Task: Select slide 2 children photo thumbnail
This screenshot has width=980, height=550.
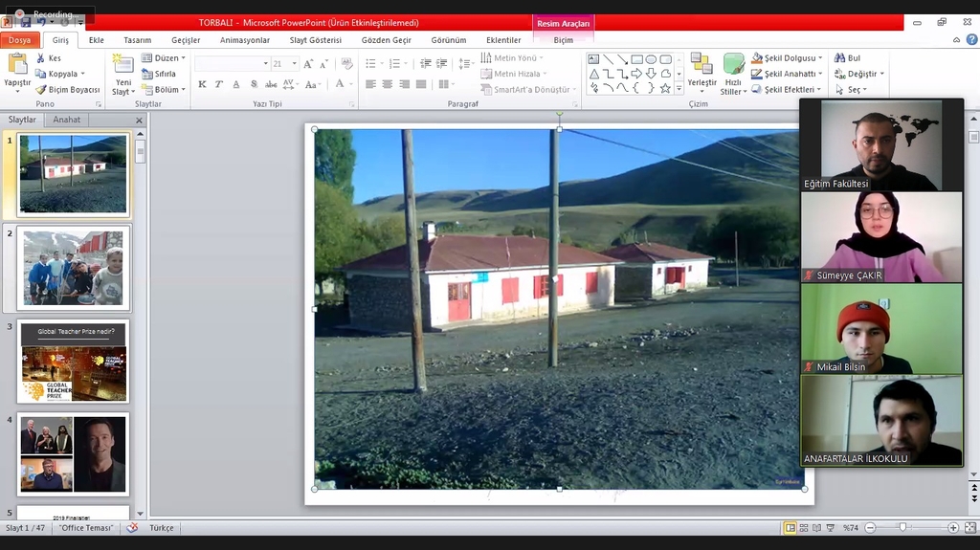Action: coord(73,268)
